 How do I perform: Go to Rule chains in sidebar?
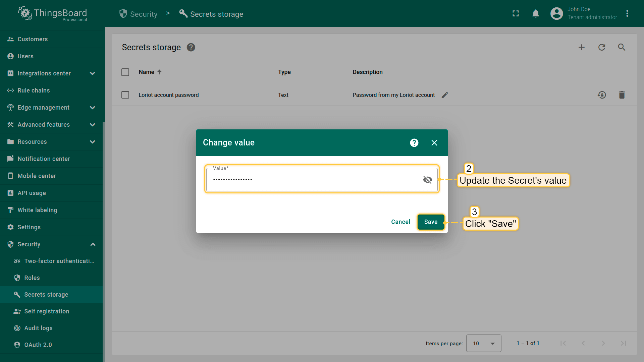pyautogui.click(x=34, y=90)
